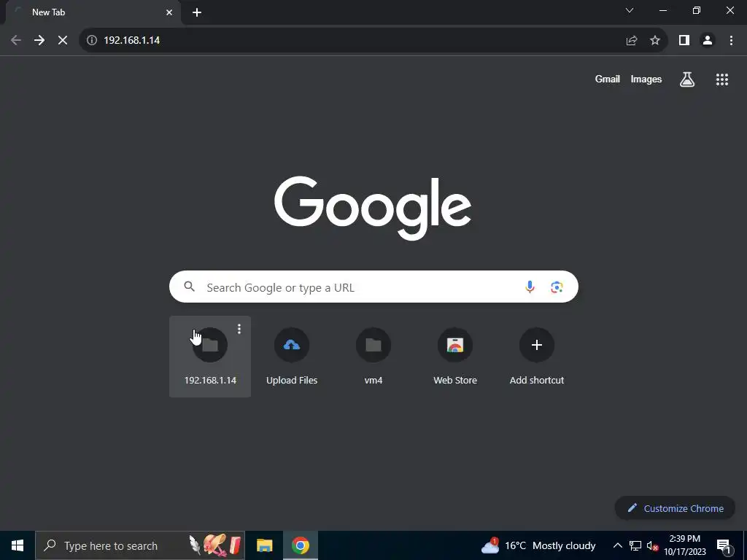Image resolution: width=747 pixels, height=560 pixels.
Task: Search by image with Google Lens
Action: pyautogui.click(x=557, y=287)
